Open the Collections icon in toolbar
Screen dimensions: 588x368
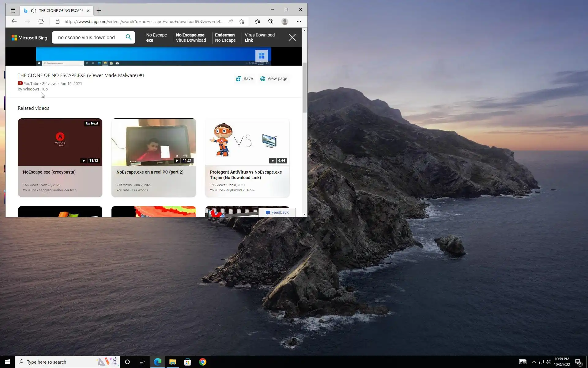click(271, 21)
